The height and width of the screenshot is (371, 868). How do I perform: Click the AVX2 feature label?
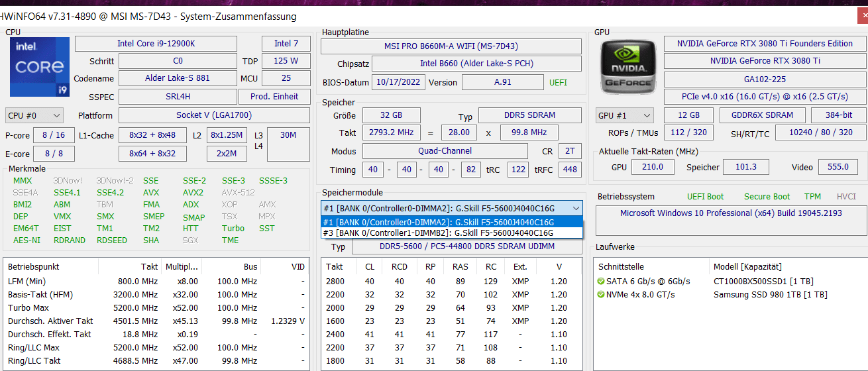point(193,193)
